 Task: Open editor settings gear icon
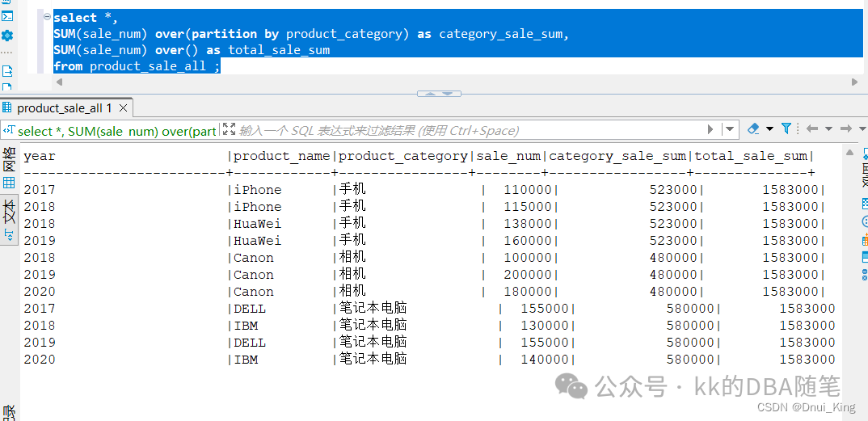[7, 36]
